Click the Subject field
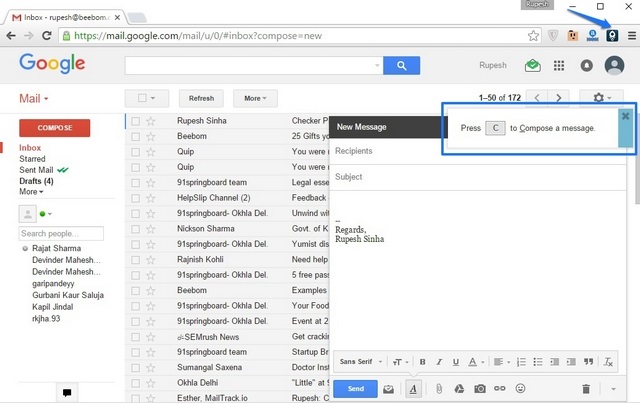The height and width of the screenshot is (403, 640). click(478, 177)
